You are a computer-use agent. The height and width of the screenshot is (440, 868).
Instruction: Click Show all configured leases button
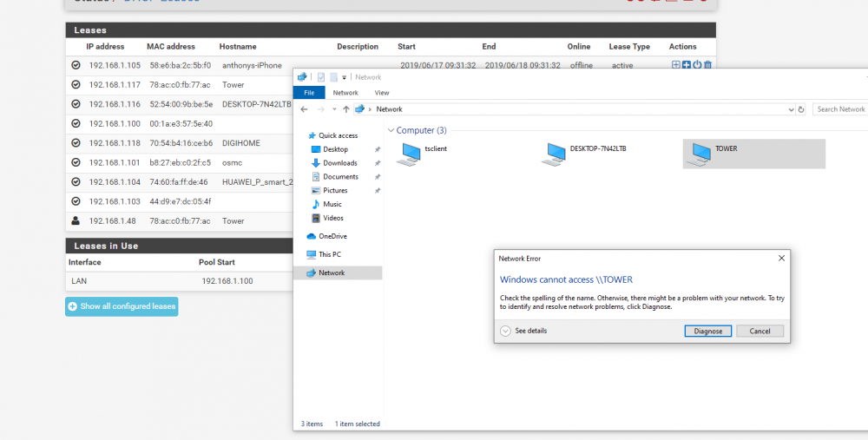point(122,306)
